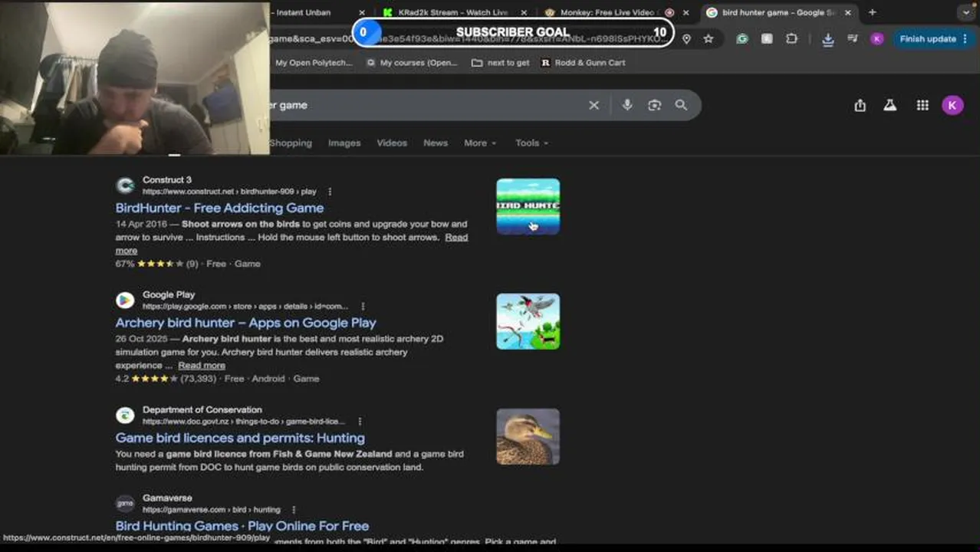Screen dimensions: 980x552
Task: Expand Read more in Archery bird hunter snippet
Action: click(x=202, y=366)
